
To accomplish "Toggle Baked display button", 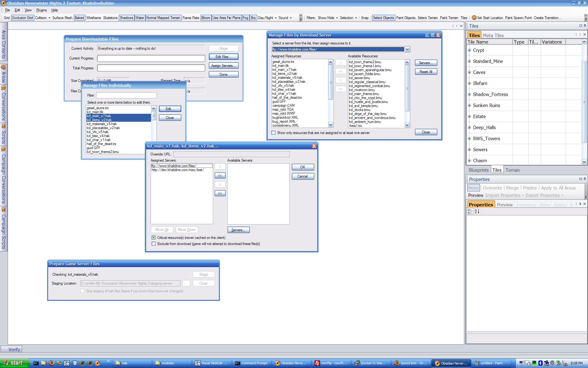I will (79, 18).
